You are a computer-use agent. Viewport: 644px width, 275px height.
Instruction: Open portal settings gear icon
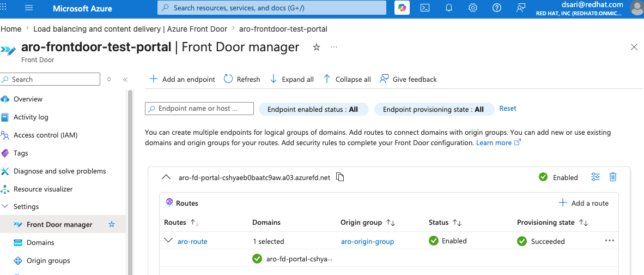(x=473, y=8)
